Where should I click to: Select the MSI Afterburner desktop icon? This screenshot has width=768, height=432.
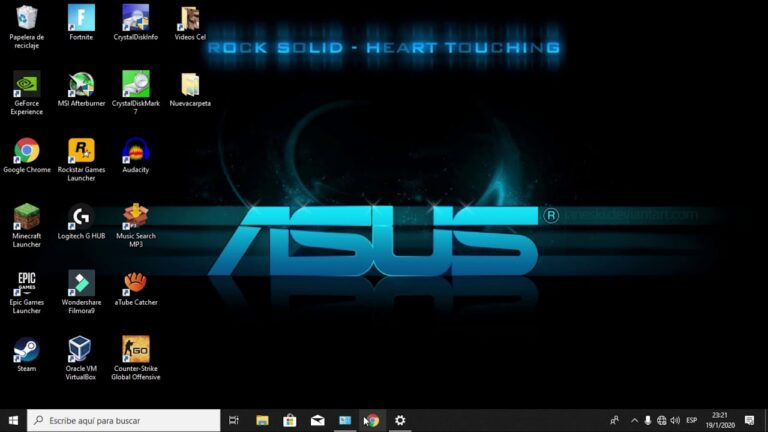click(x=81, y=90)
